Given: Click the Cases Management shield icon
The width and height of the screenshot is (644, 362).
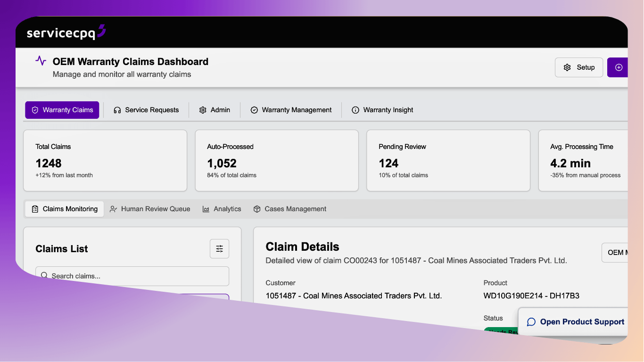Looking at the screenshot, I should [257, 209].
